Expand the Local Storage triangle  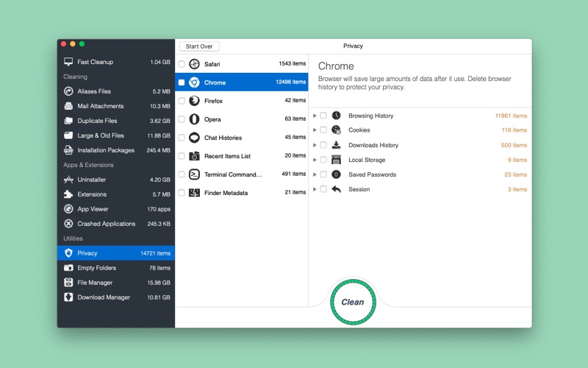pos(315,160)
